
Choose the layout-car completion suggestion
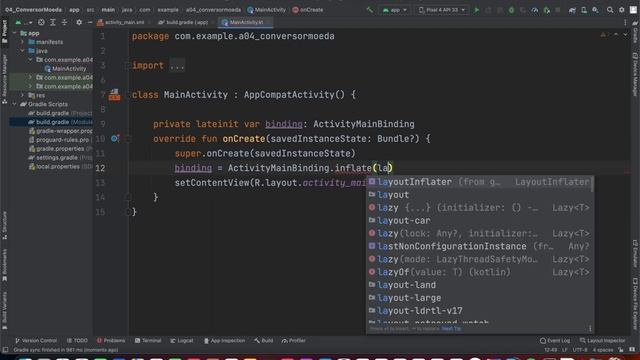479,221
